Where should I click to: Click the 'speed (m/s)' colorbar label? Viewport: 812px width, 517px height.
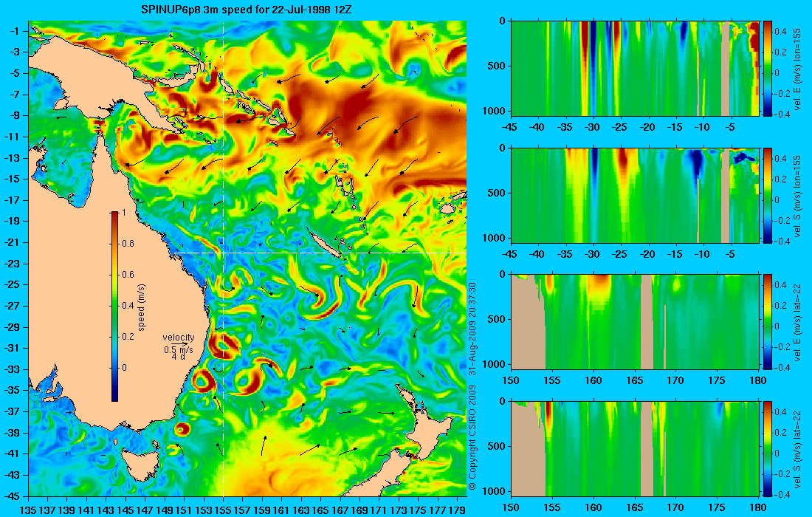pyautogui.click(x=142, y=307)
